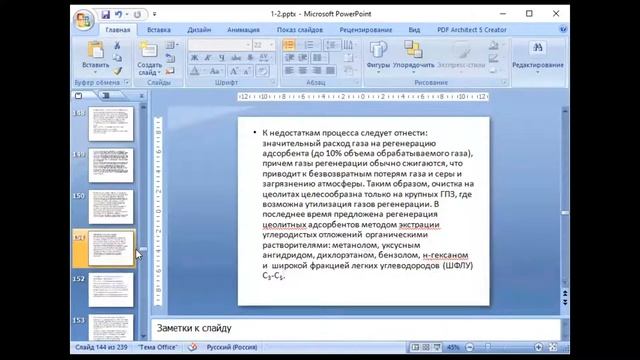Select slide 150 thumbnail
Screen dimensions: 640x360
111,207
